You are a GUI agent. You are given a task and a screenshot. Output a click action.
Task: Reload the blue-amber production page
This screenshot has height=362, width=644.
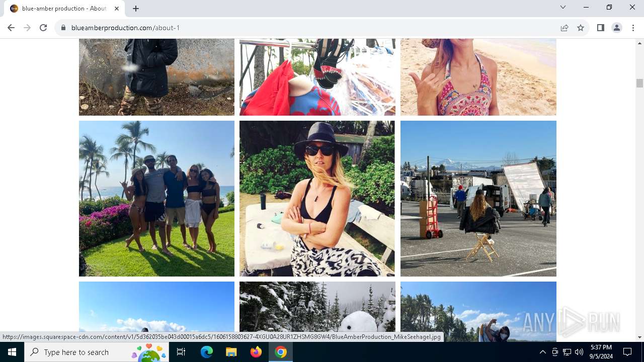[x=43, y=28]
